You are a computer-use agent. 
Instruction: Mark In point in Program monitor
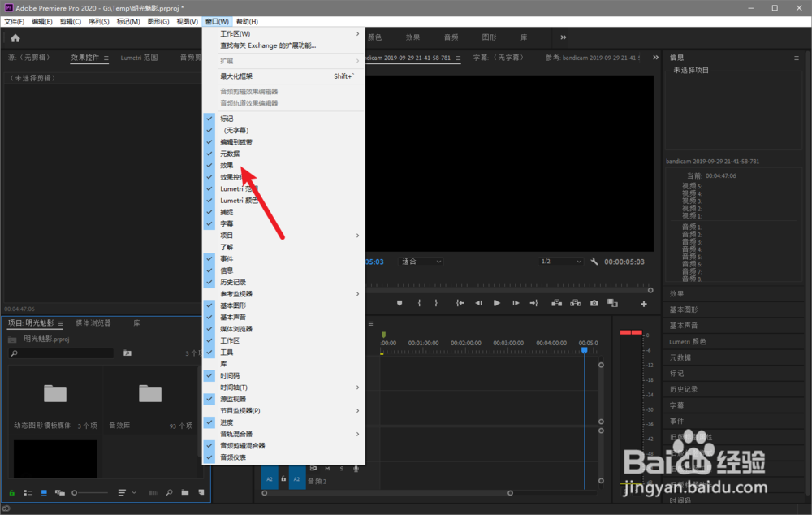tap(419, 303)
